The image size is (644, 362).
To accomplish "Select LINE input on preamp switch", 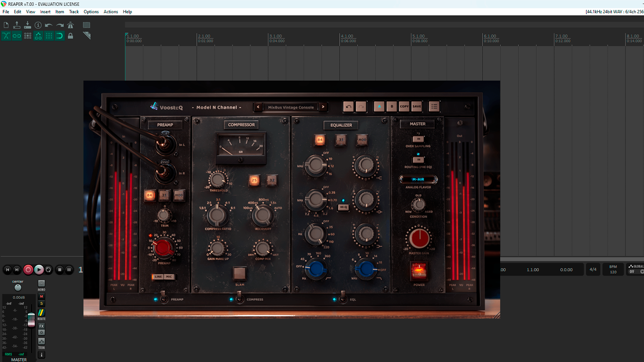I will click(158, 277).
